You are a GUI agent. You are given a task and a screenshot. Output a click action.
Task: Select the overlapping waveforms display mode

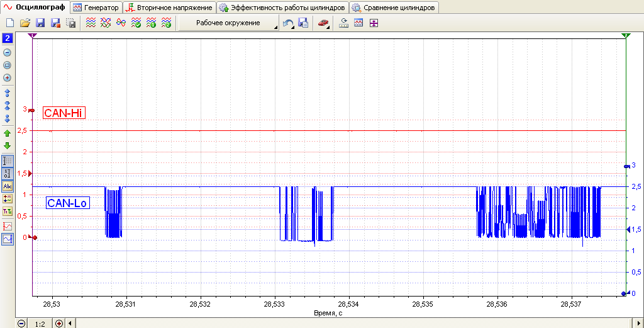(x=106, y=23)
